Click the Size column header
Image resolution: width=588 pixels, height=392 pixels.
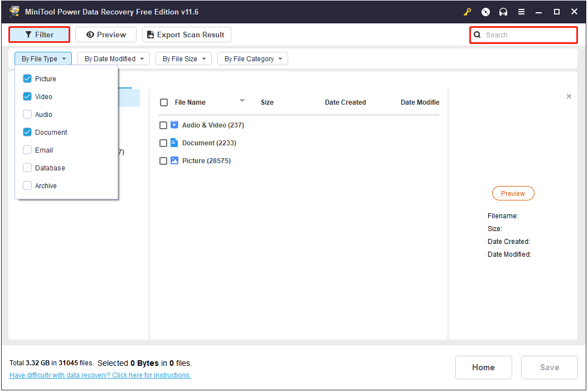click(x=267, y=102)
